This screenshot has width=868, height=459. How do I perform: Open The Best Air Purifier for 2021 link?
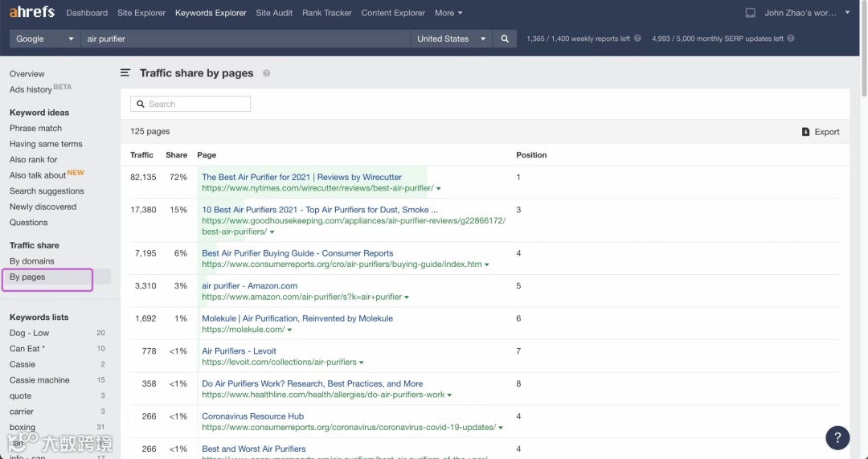pos(301,177)
